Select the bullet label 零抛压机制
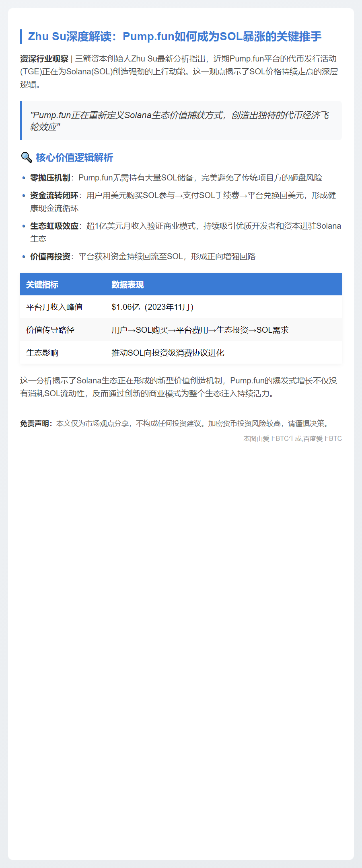 tap(50, 178)
